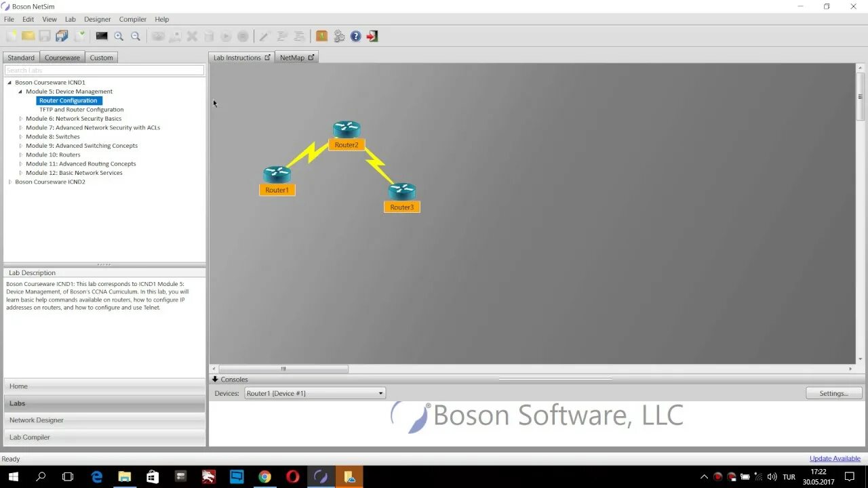Viewport: 868px width, 488px height.
Task: Select the Router Configuration lab entry
Action: (68, 100)
